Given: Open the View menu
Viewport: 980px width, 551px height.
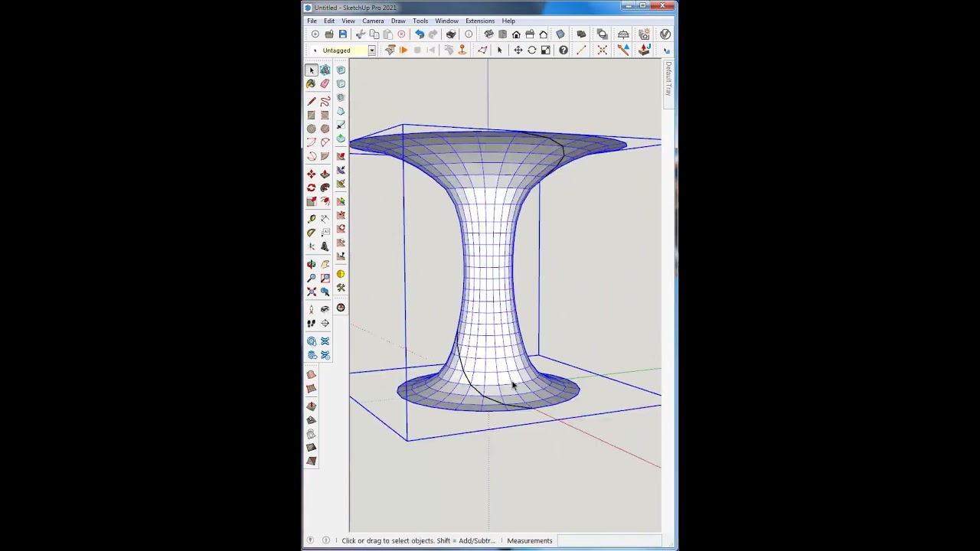Looking at the screenshot, I should coord(348,21).
